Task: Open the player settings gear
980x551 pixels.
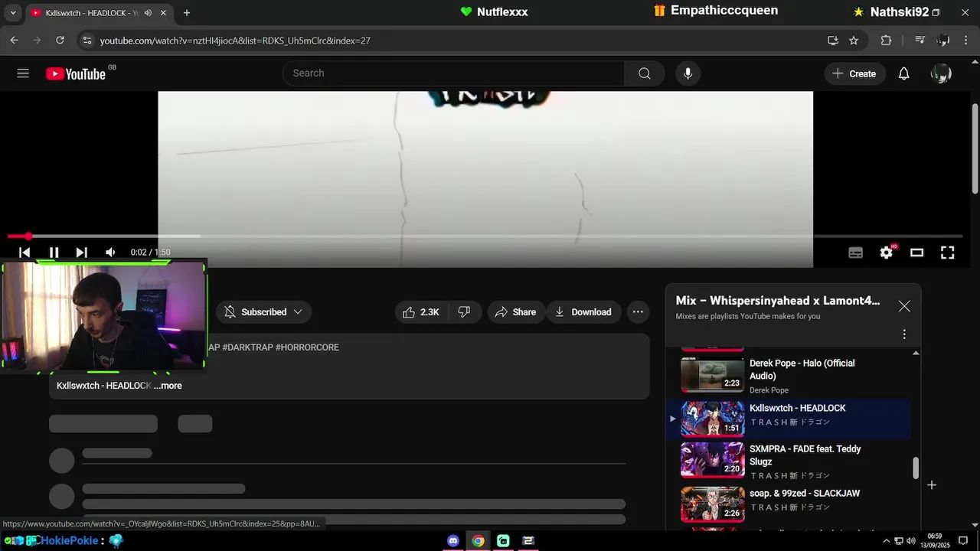Action: [x=887, y=253]
